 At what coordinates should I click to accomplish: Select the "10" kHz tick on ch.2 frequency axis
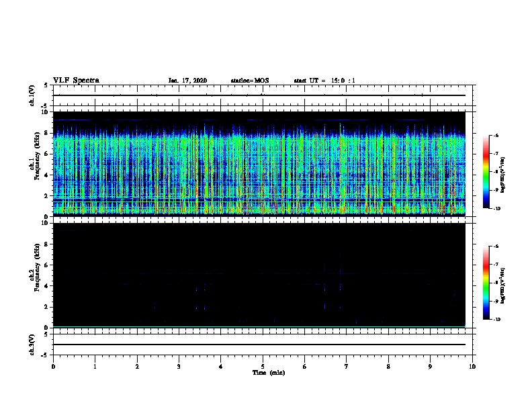tap(45, 223)
